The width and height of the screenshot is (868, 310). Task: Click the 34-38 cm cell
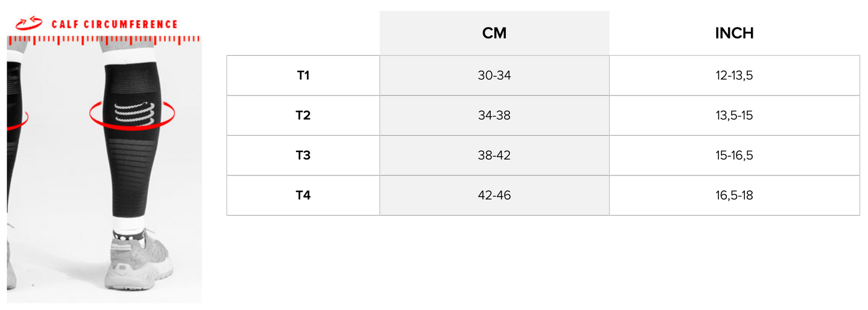coord(494,115)
